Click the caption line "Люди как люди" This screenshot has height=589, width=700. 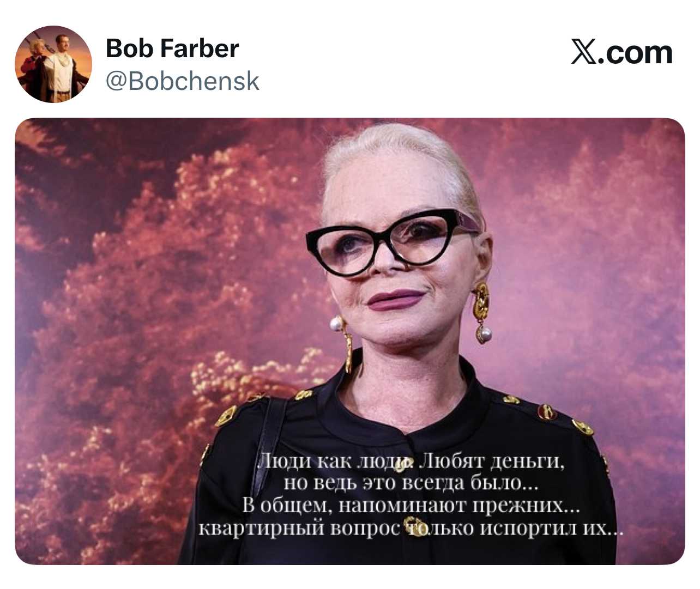[411, 461]
